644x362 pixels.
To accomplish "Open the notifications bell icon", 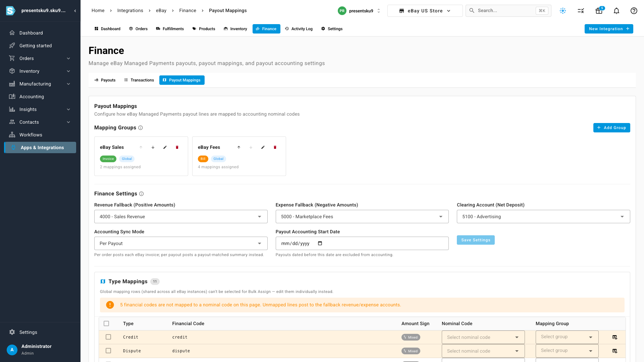I will click(x=616, y=11).
